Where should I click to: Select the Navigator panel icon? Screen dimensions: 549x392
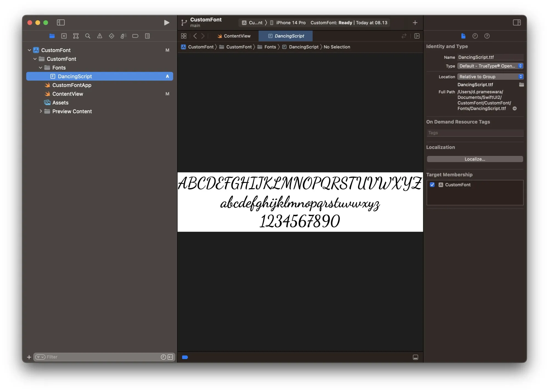(61, 23)
